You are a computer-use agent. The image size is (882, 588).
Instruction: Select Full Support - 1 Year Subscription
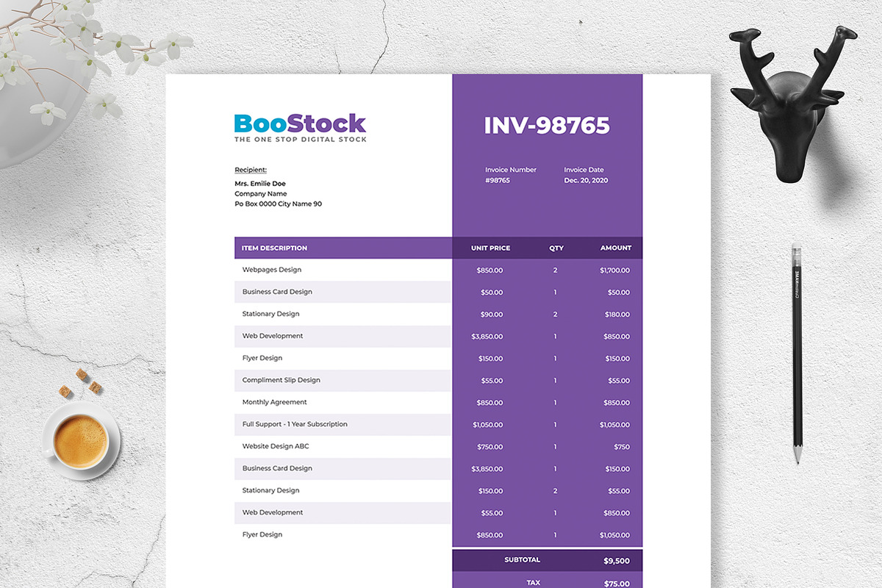(x=295, y=424)
